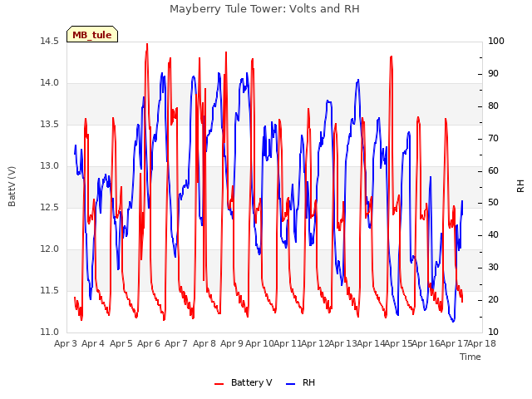
Task: Click the highest red voltage peak near Apr 6
Action: [147, 44]
